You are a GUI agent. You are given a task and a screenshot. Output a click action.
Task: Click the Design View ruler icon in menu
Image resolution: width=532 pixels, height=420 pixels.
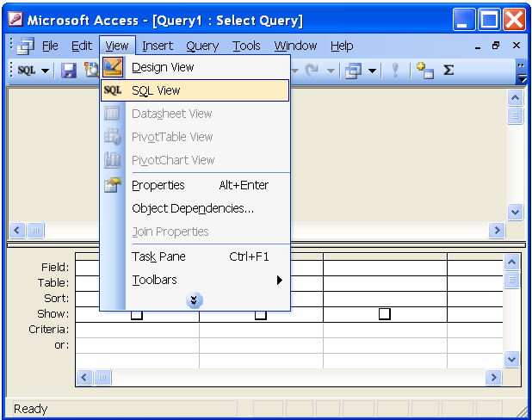click(113, 67)
